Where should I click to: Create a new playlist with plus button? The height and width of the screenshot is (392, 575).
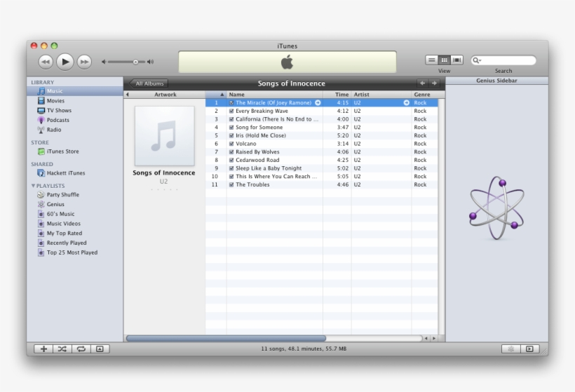click(x=43, y=349)
